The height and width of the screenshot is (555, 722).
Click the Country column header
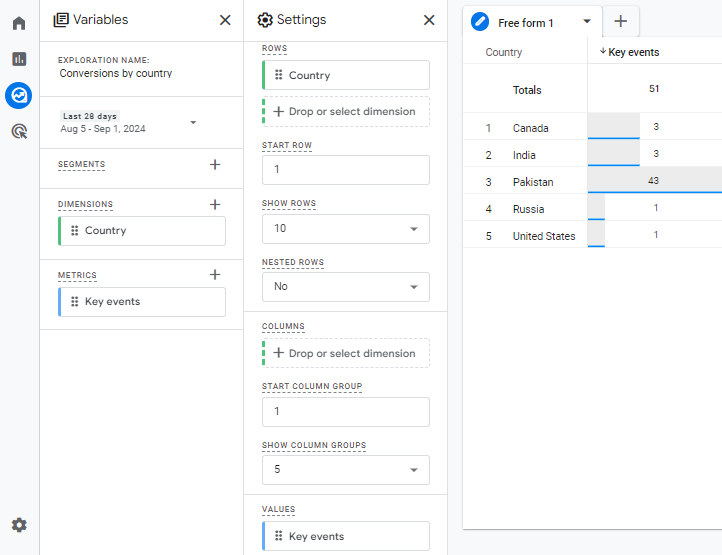click(x=503, y=52)
